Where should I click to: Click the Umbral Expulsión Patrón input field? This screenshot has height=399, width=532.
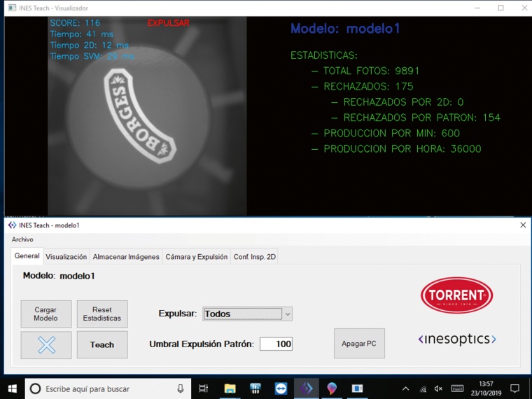pyautogui.click(x=276, y=344)
